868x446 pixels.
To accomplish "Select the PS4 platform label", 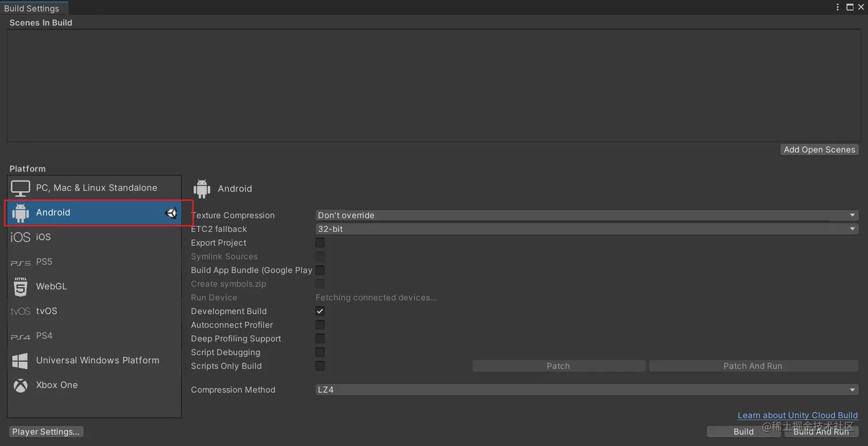I will (x=44, y=336).
